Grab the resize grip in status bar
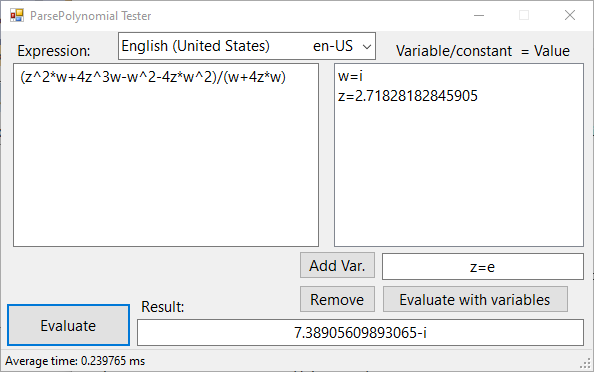The image size is (594, 372). [586, 364]
